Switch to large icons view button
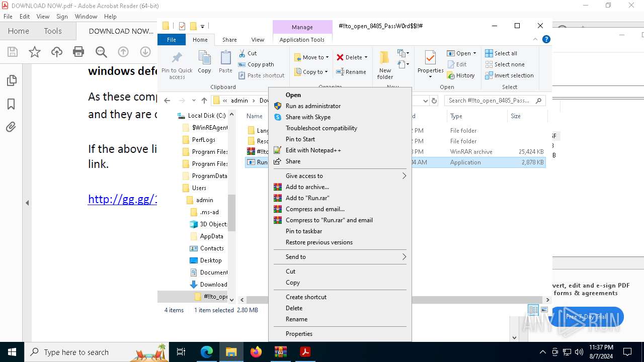 (544, 310)
